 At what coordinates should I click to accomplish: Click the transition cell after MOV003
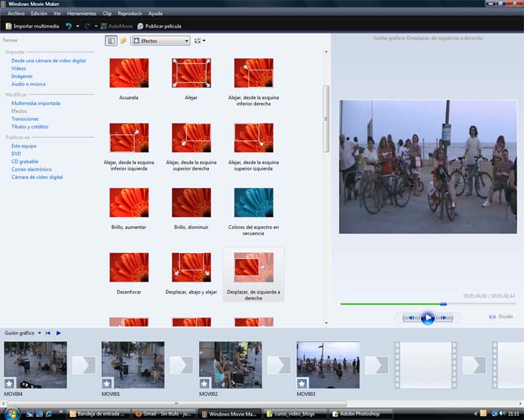coord(377,365)
